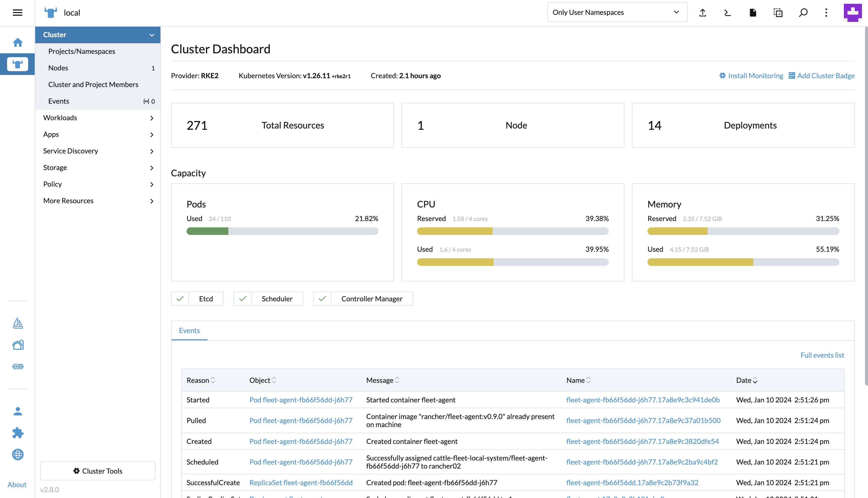Open Cluster Management barn icon
Viewport: 868px width, 498px height.
(18, 345)
